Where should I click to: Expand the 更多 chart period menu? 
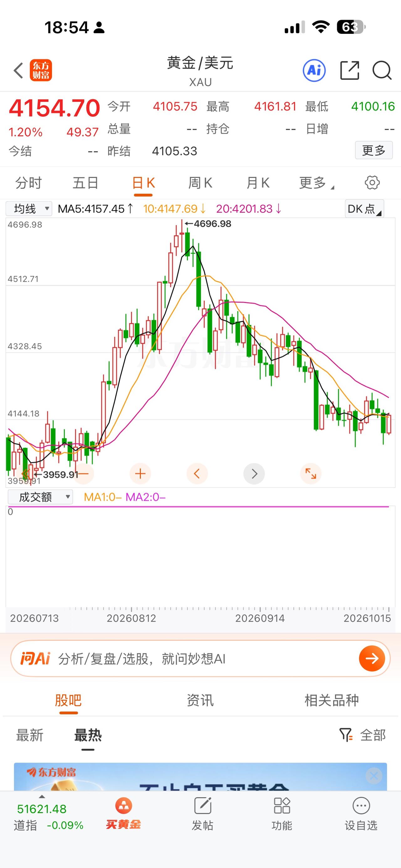(316, 183)
